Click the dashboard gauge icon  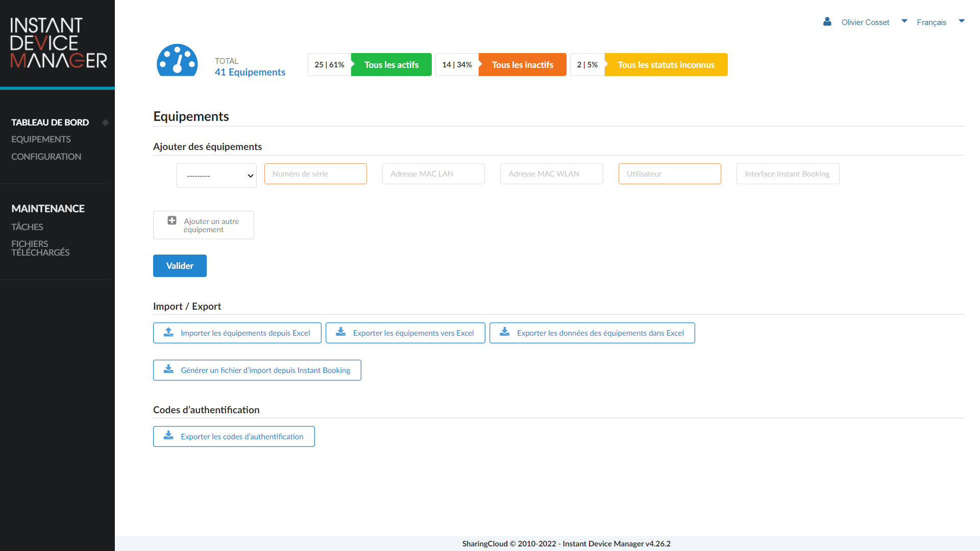pos(177,60)
